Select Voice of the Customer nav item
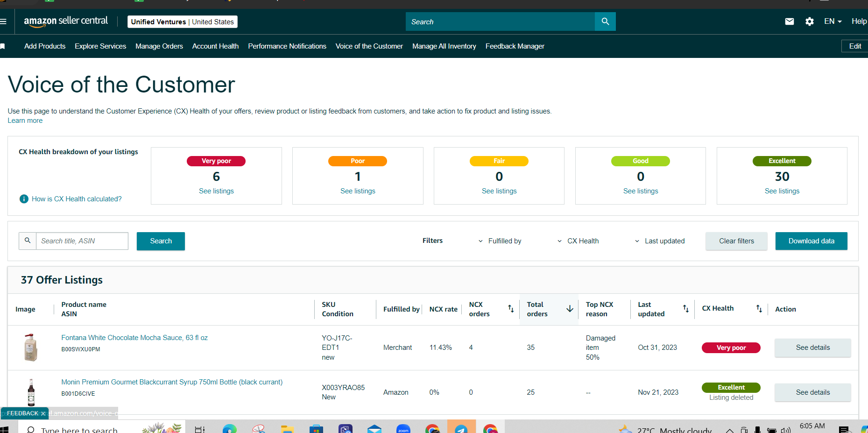Image resolution: width=868 pixels, height=433 pixels. tap(369, 46)
